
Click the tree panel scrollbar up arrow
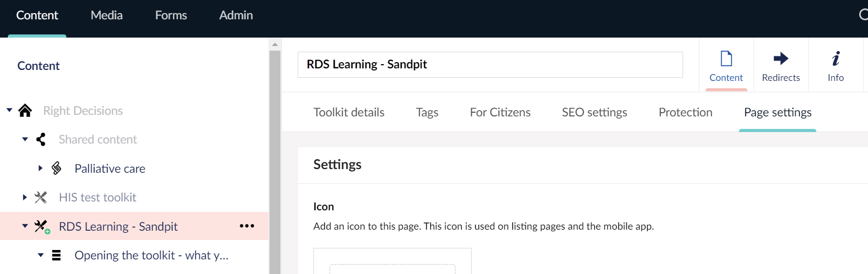coord(275,45)
